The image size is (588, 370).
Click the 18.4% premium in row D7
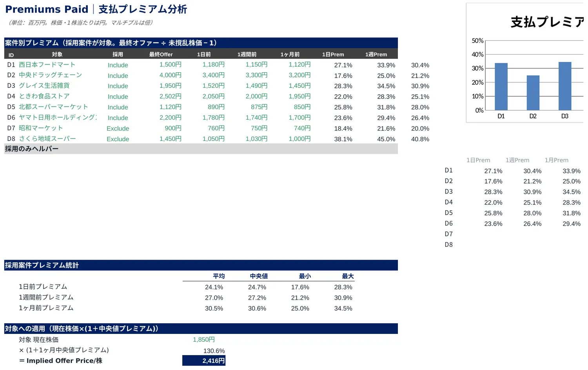click(343, 128)
